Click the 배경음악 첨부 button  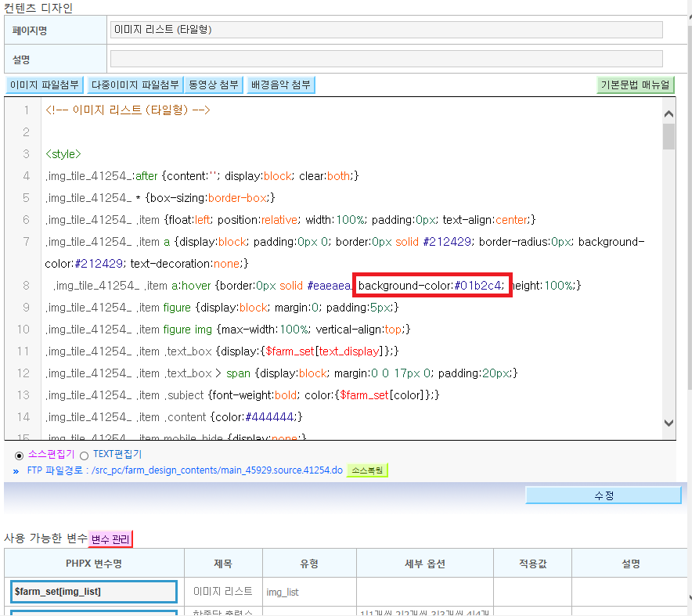(x=281, y=85)
